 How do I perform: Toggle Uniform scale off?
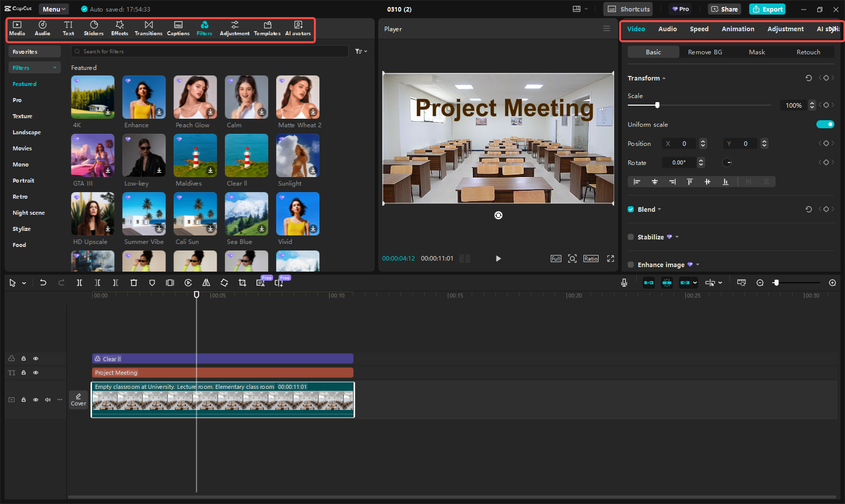(x=825, y=124)
